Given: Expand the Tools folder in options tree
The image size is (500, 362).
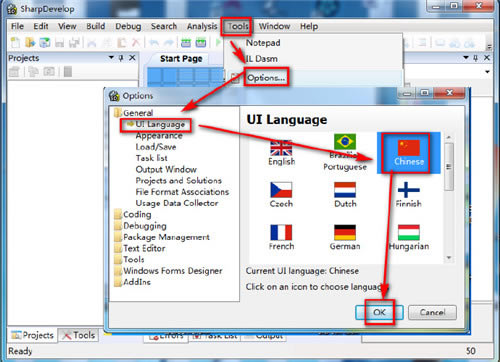Looking at the screenshot, I should [x=118, y=259].
